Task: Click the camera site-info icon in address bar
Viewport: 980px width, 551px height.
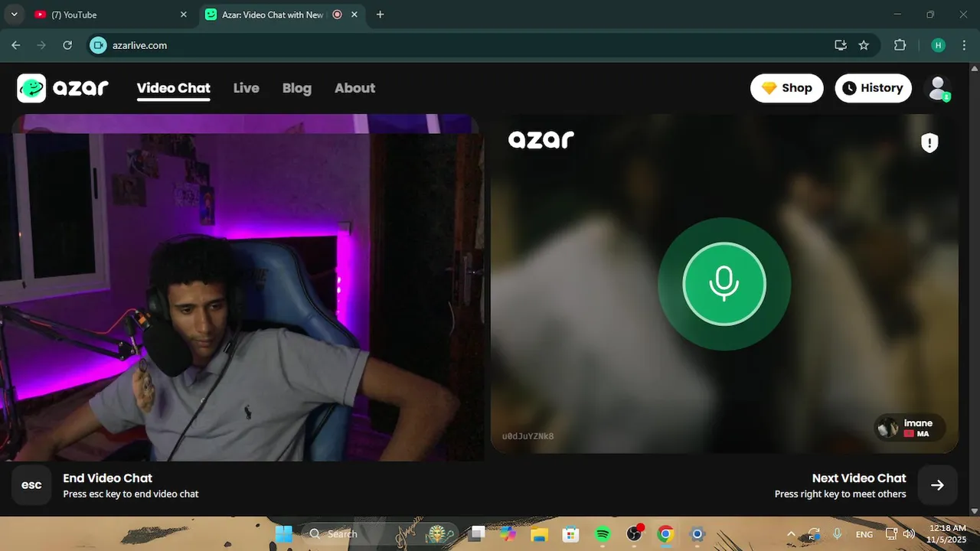Action: [98, 45]
